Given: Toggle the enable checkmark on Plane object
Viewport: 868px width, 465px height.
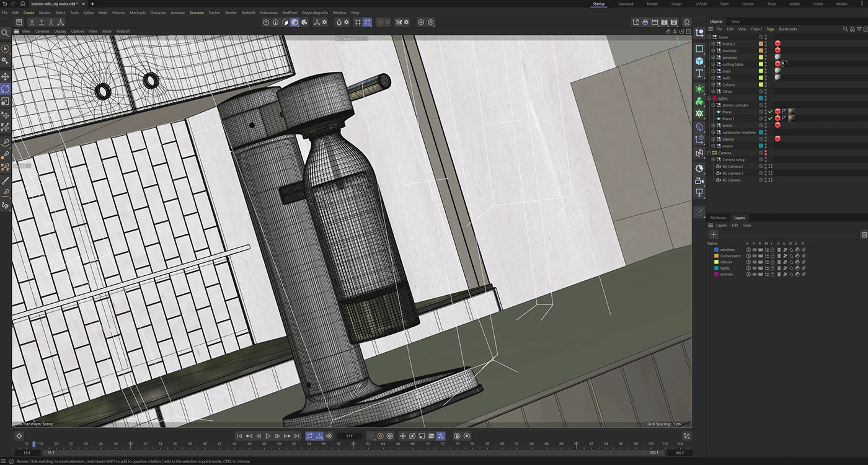Looking at the screenshot, I should [770, 112].
